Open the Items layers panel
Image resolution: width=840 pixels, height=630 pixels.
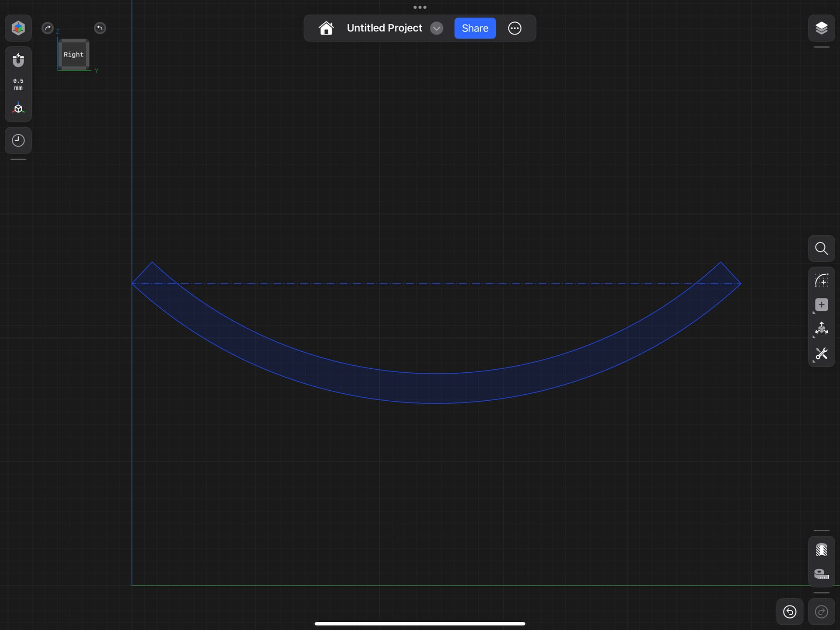pyautogui.click(x=821, y=28)
